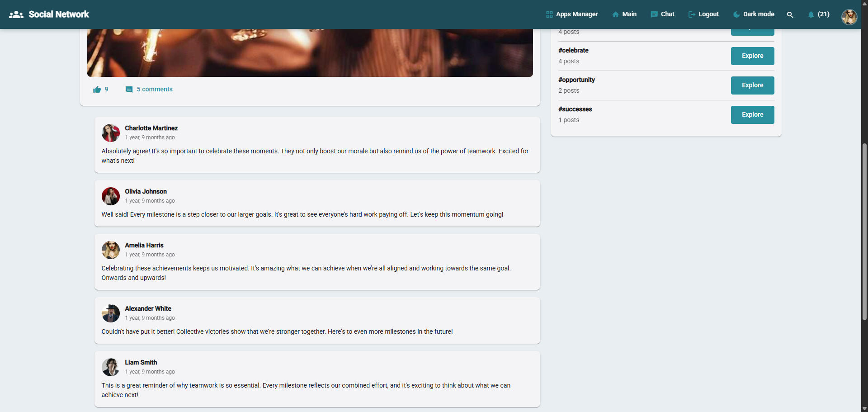Click the post's celebration image
The image size is (868, 412).
point(310,53)
